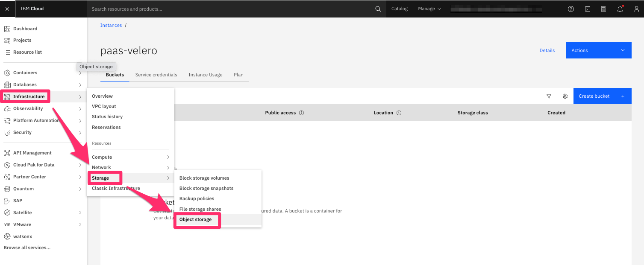Sort by the Storage class column header
Image resolution: width=644 pixels, height=265 pixels.
pos(473,113)
